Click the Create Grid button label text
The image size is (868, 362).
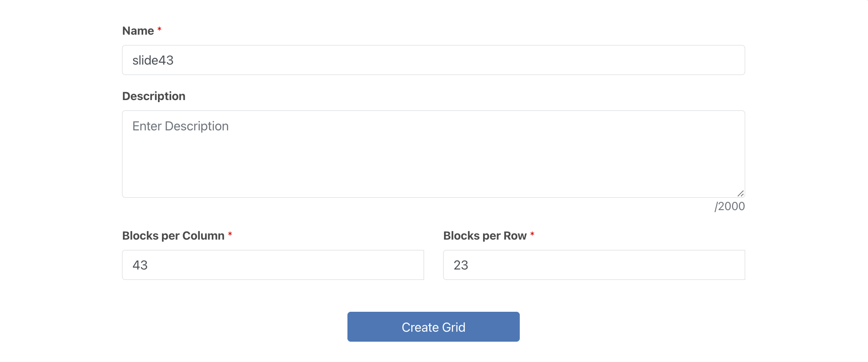point(433,327)
